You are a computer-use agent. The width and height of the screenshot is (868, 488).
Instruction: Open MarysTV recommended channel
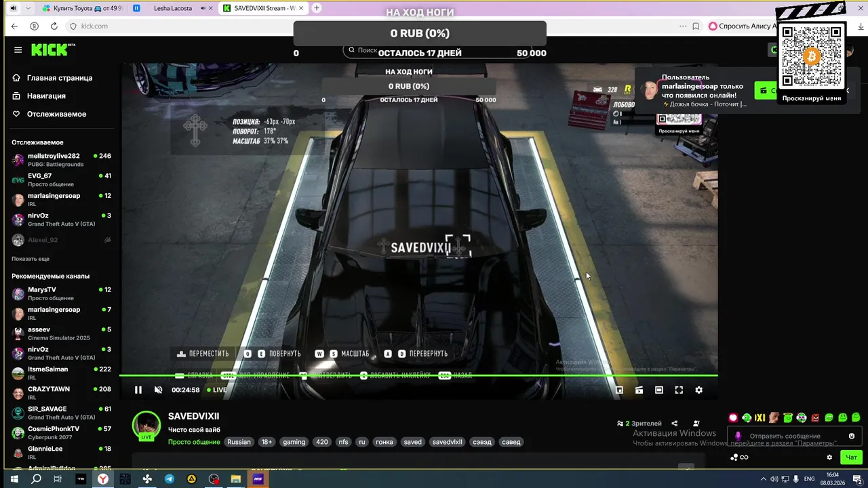[61, 293]
